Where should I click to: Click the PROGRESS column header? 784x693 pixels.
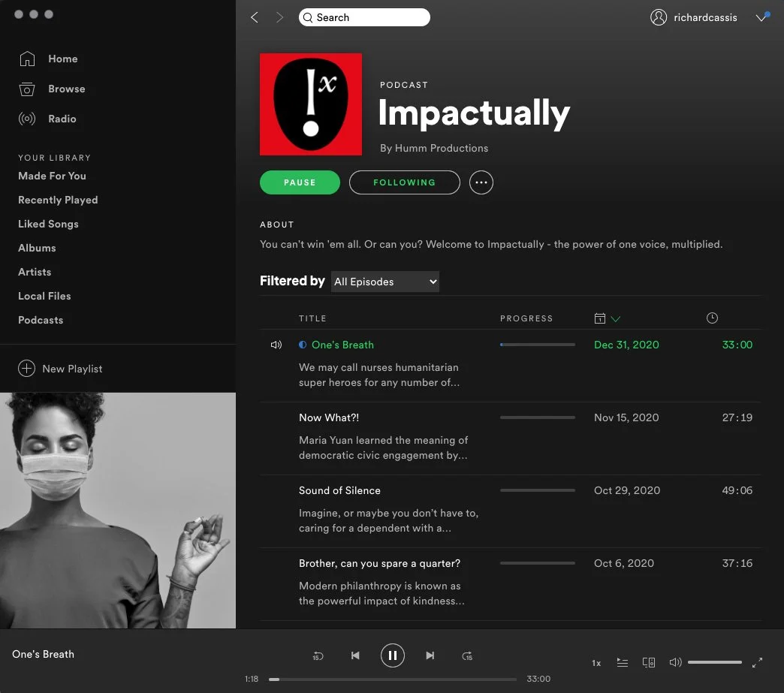(526, 318)
